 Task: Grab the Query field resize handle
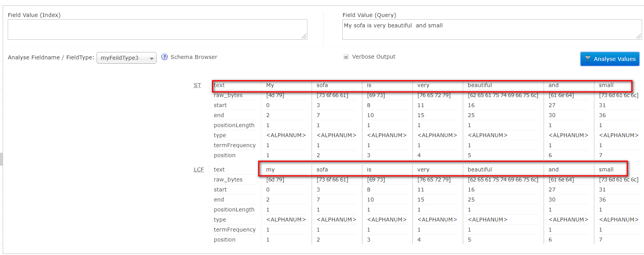pos(639,36)
